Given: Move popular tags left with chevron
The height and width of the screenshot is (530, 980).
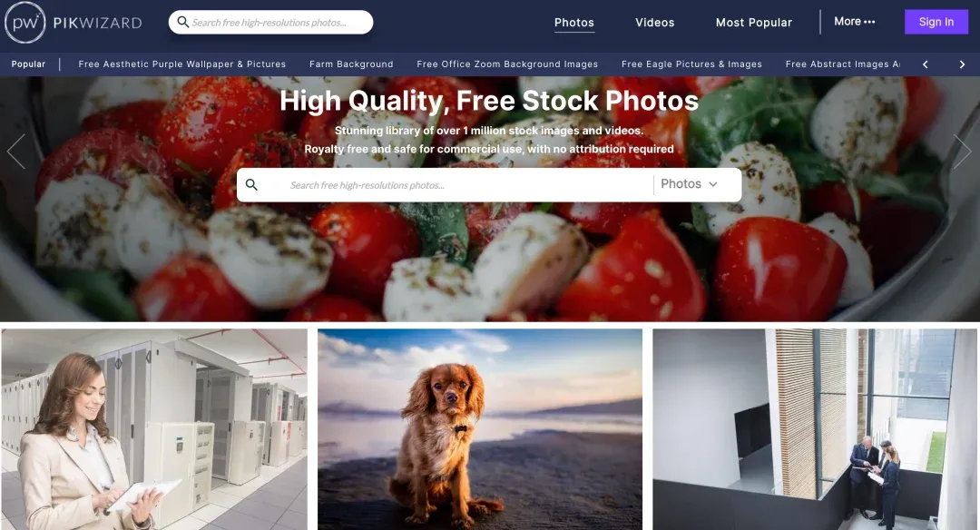Looking at the screenshot, I should [x=926, y=64].
